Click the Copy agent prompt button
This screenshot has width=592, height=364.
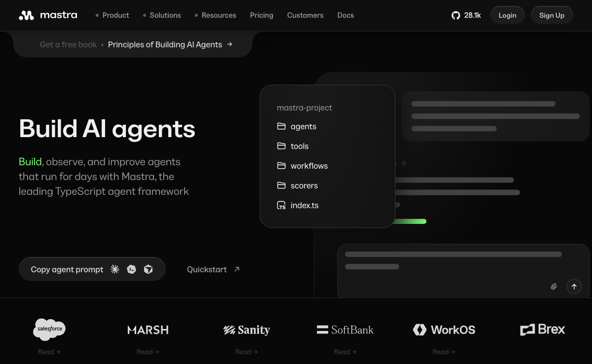pos(92,269)
